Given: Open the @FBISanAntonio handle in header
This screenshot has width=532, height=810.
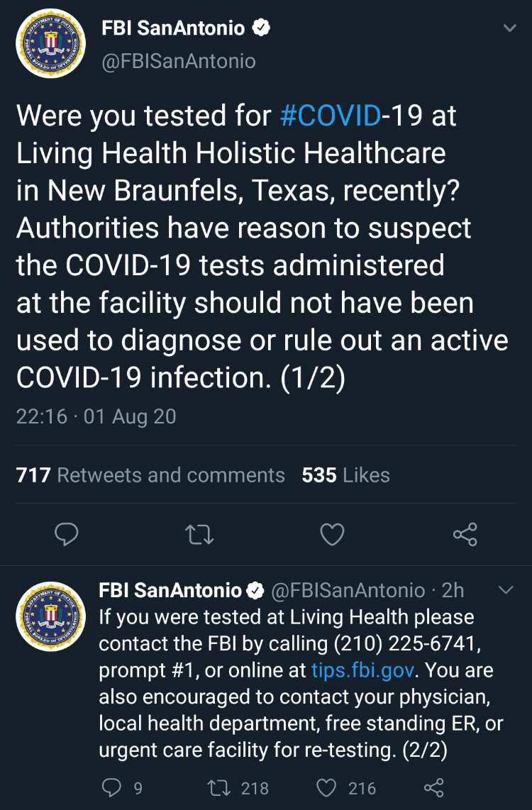Looking at the screenshot, I should 179,61.
